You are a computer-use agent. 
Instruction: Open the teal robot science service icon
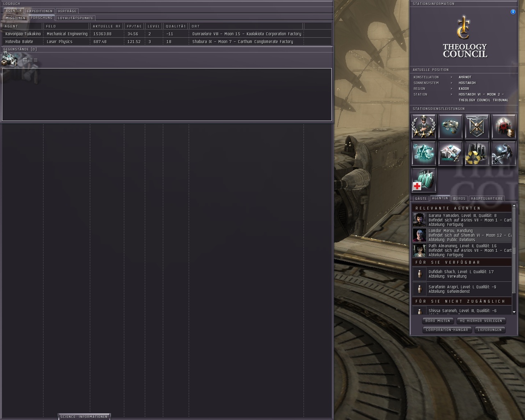[x=424, y=153]
